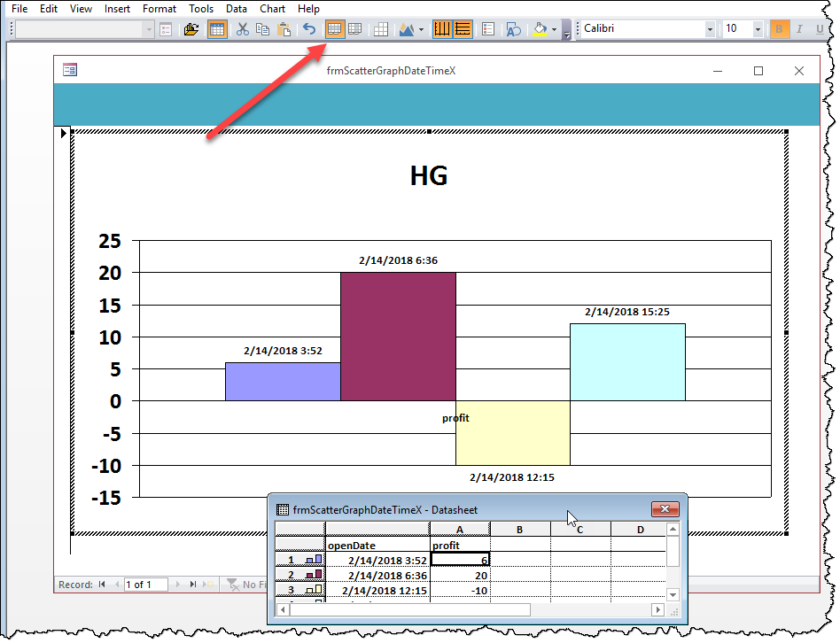Open the Data menu

point(237,9)
